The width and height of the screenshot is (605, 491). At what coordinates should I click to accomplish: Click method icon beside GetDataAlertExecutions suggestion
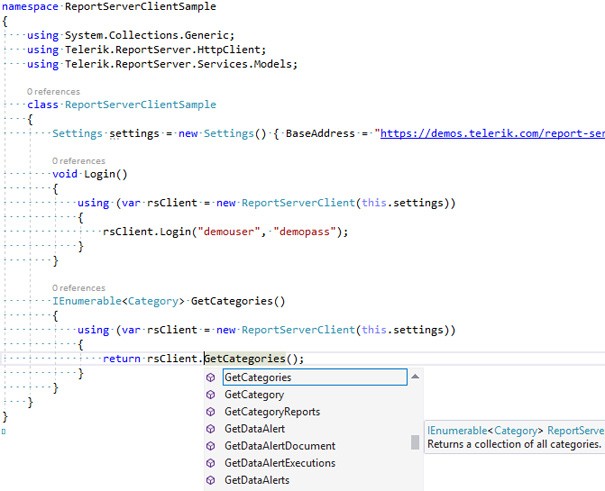point(211,463)
